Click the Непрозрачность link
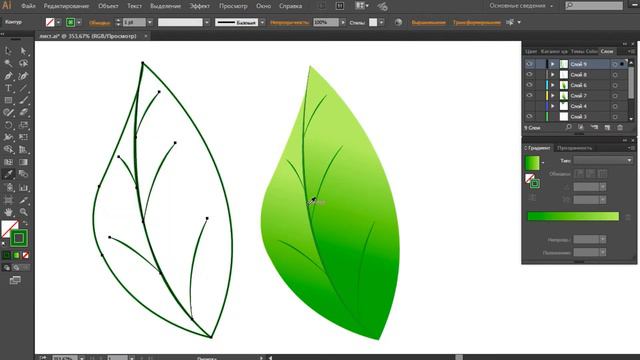 pos(289,22)
